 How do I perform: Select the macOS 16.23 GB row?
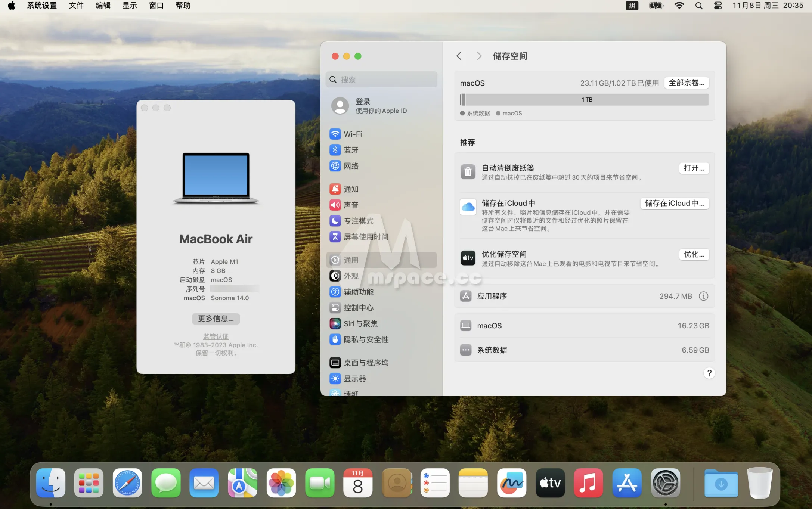click(x=585, y=326)
